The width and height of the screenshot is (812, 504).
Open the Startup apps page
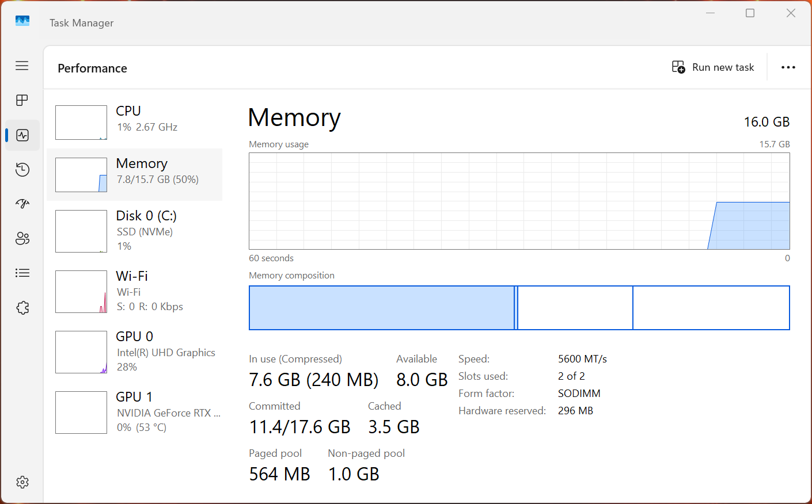pyautogui.click(x=22, y=204)
